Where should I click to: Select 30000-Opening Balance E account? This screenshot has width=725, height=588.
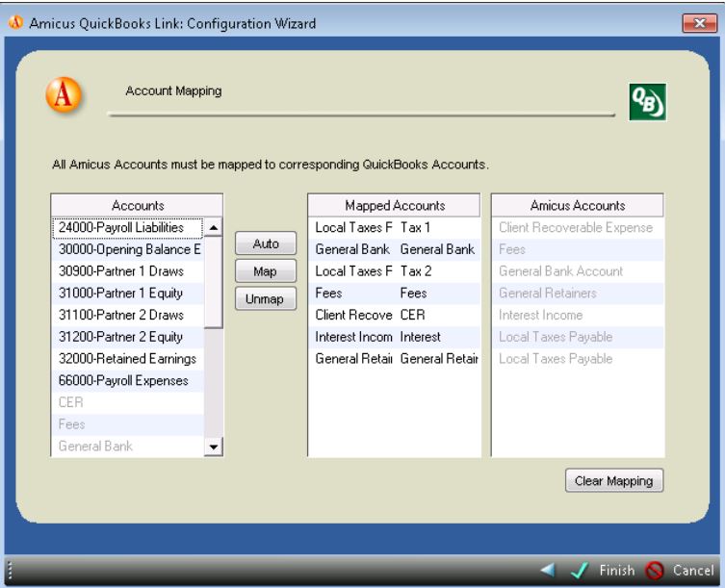128,249
